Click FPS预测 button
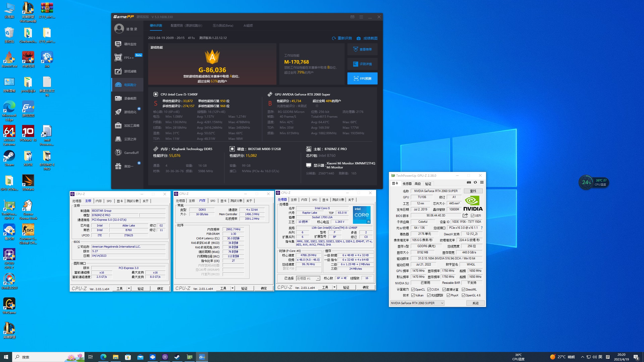 [x=362, y=78]
